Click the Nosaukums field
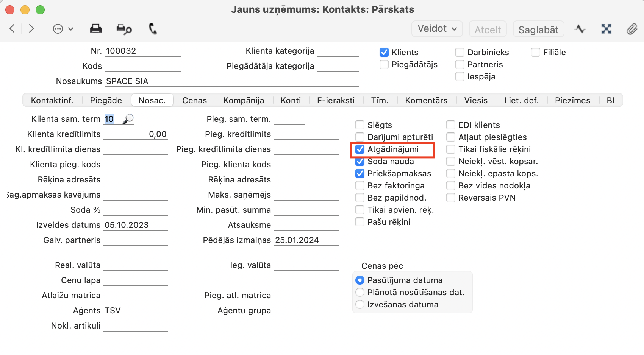Viewport: 644px width, 355px height. tap(231, 81)
